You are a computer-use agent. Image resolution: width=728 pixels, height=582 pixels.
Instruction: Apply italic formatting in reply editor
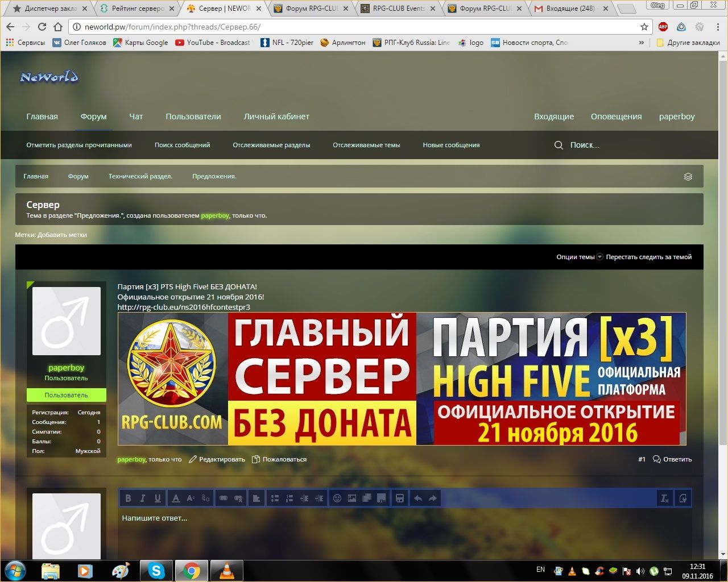[143, 498]
